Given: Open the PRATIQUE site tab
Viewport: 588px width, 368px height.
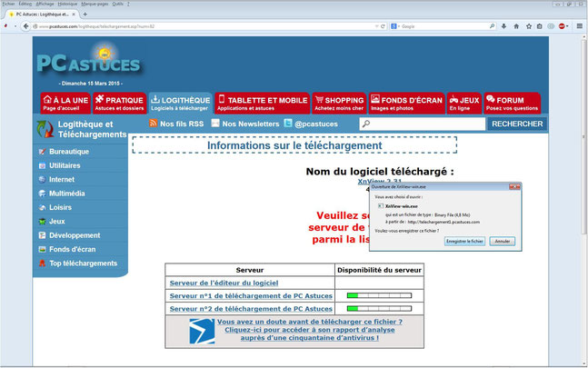Looking at the screenshot, I should coord(120,103).
